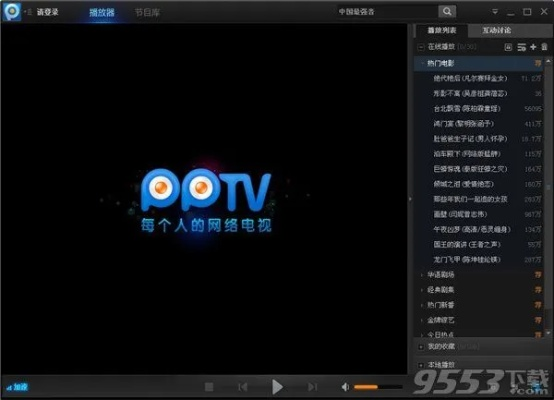Click the orange volume slider

tap(378, 387)
